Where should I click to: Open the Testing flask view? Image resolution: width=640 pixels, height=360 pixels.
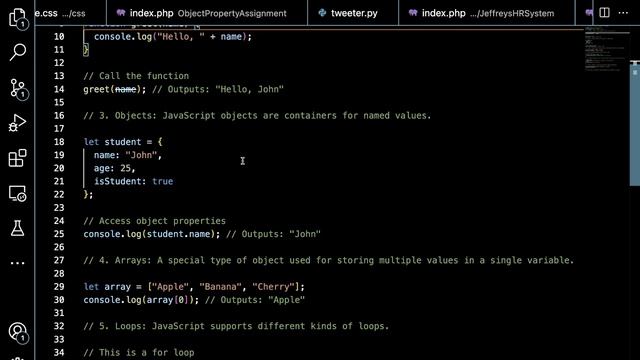[17, 228]
